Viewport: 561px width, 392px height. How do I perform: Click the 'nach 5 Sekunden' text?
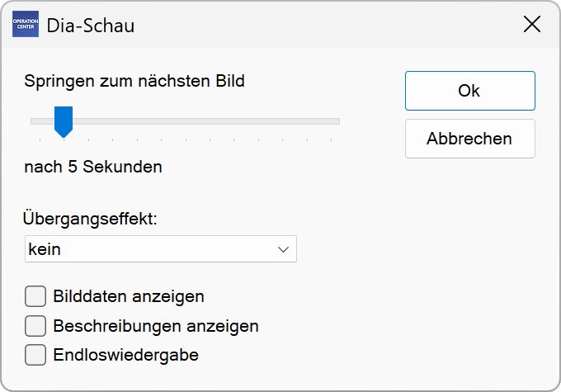pos(93,167)
